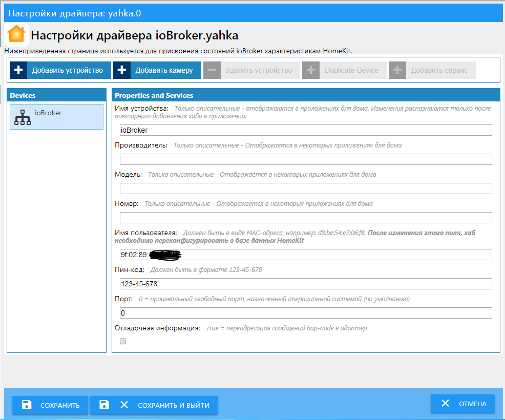Click the plus icon for Добавить устройство
The image size is (505, 420).
coord(18,70)
